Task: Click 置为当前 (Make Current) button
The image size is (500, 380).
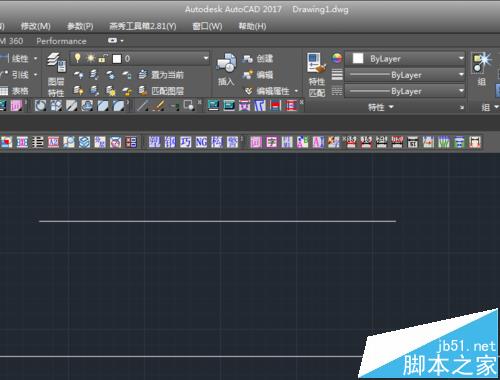Action: coord(161,75)
